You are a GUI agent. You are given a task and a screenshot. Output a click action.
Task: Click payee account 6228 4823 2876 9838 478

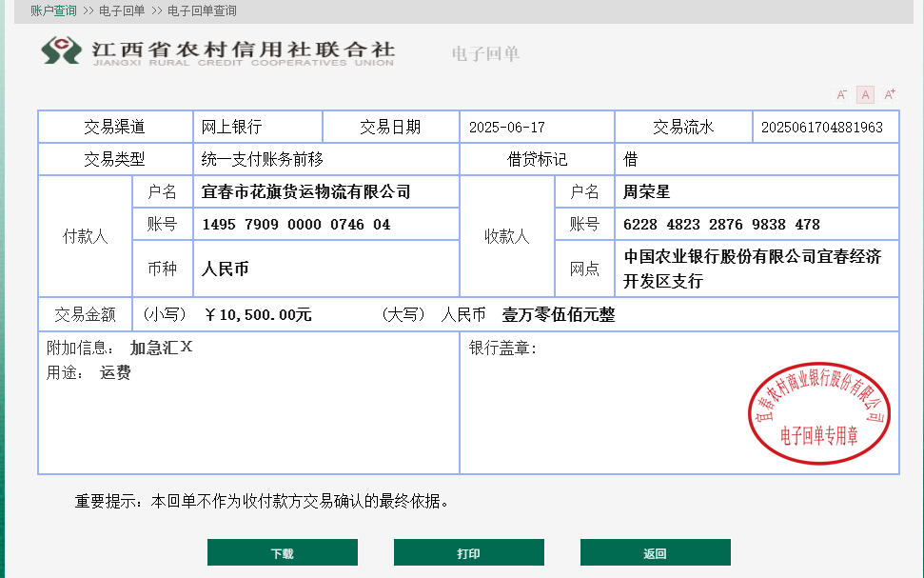click(721, 224)
